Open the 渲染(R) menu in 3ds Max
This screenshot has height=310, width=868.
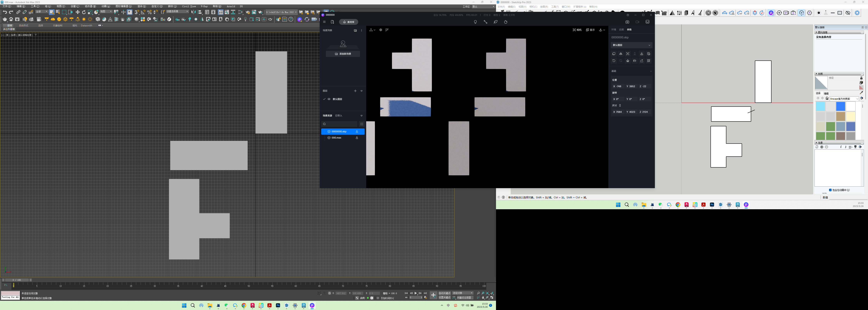(141, 6)
